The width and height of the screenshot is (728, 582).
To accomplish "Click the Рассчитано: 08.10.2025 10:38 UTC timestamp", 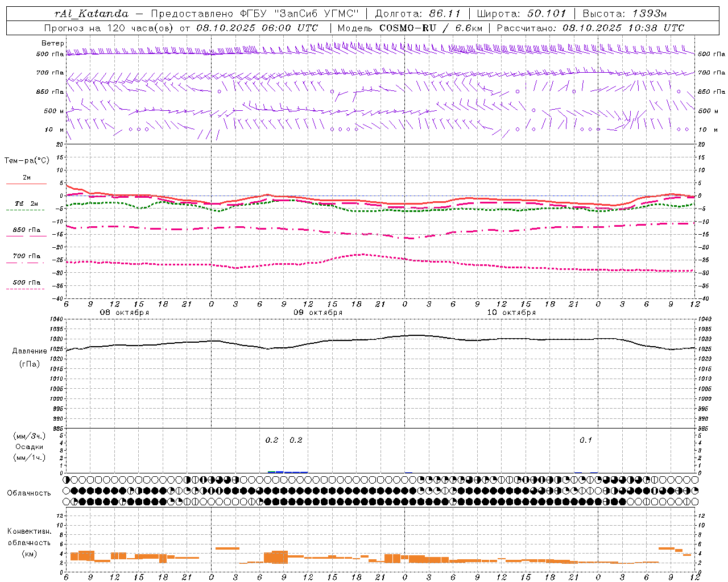I will coord(590,28).
